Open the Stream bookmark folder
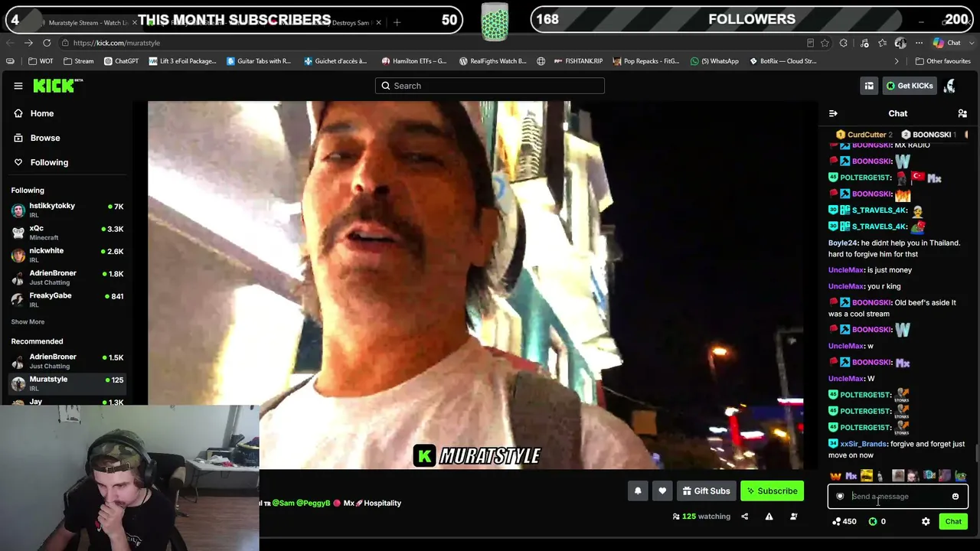The height and width of the screenshot is (551, 980). [x=79, y=61]
